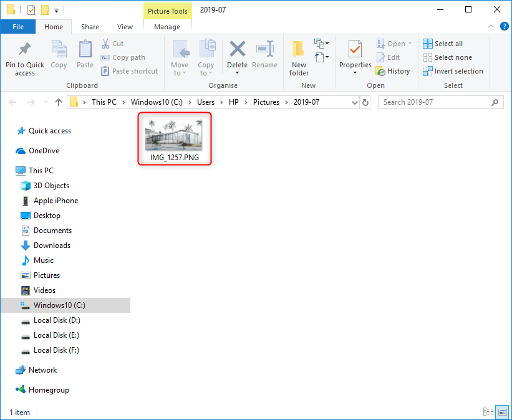
Task: Expand the address bar history dropdown
Action: click(354, 102)
